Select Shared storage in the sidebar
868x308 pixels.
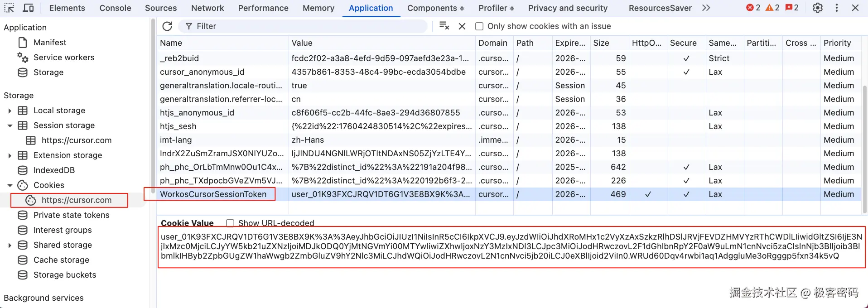(x=63, y=245)
